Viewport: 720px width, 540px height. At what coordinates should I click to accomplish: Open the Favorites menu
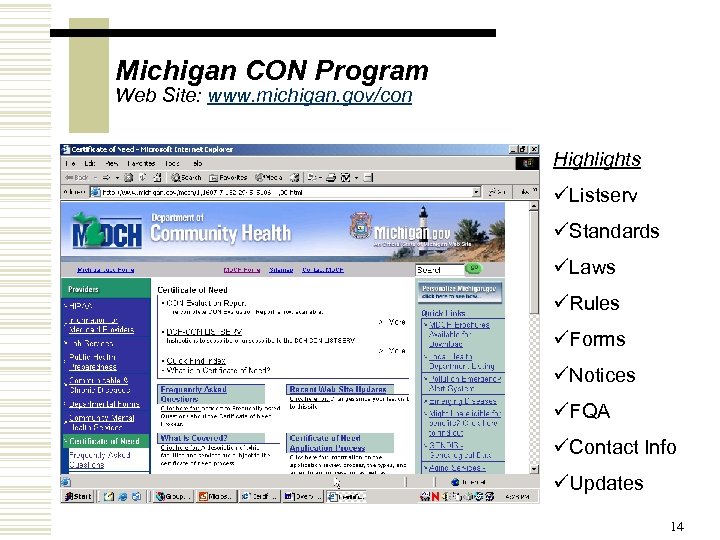pyautogui.click(x=141, y=163)
